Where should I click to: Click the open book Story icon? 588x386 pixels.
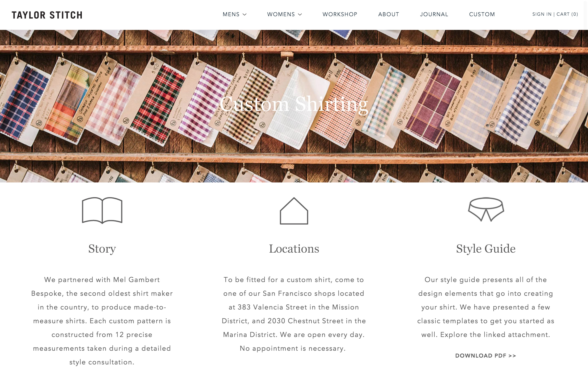[102, 210]
